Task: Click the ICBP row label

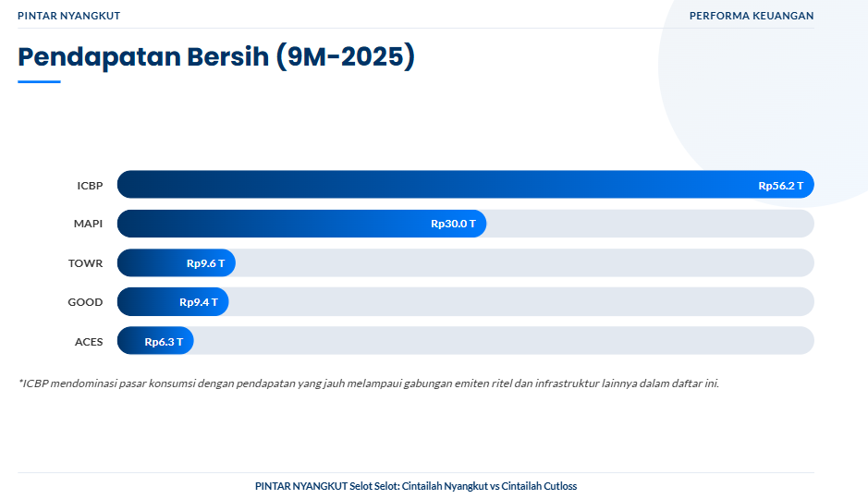Action: pos(90,186)
